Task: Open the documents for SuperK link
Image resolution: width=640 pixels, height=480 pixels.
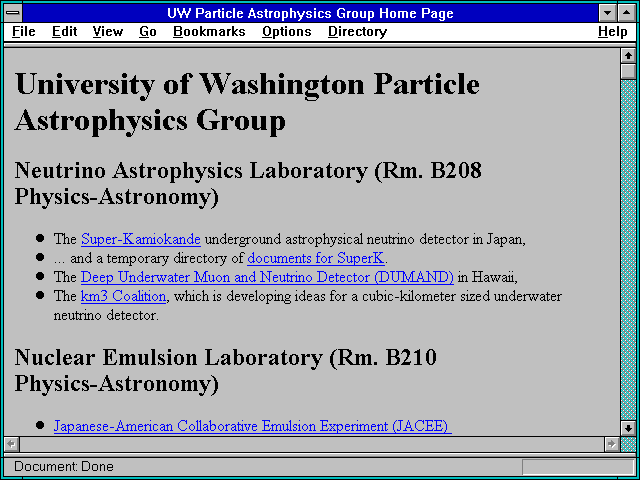Action: 316,258
